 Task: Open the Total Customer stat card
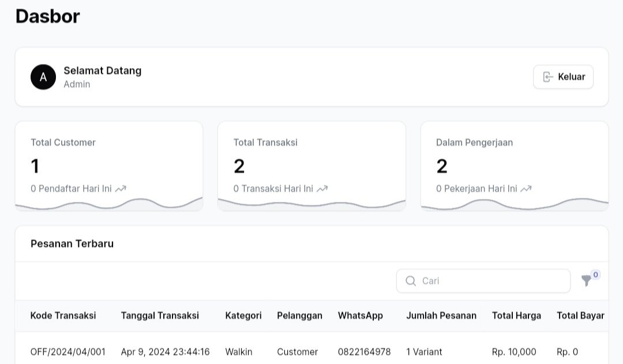pyautogui.click(x=109, y=166)
